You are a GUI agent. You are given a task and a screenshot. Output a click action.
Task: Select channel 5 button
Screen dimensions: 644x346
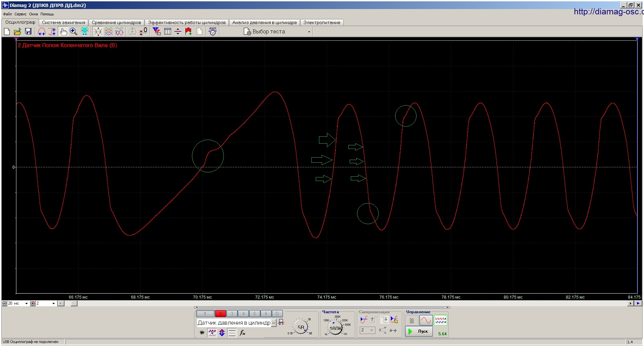click(x=255, y=314)
